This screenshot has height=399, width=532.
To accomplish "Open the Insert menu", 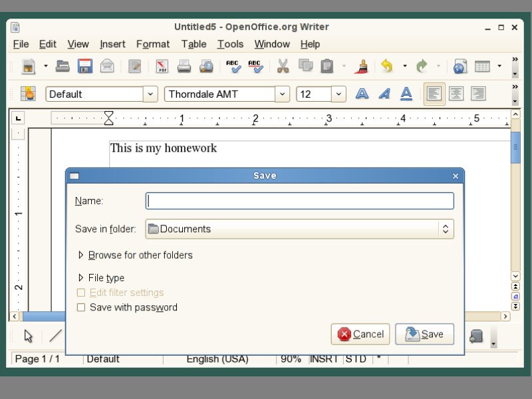I will click(x=112, y=44).
